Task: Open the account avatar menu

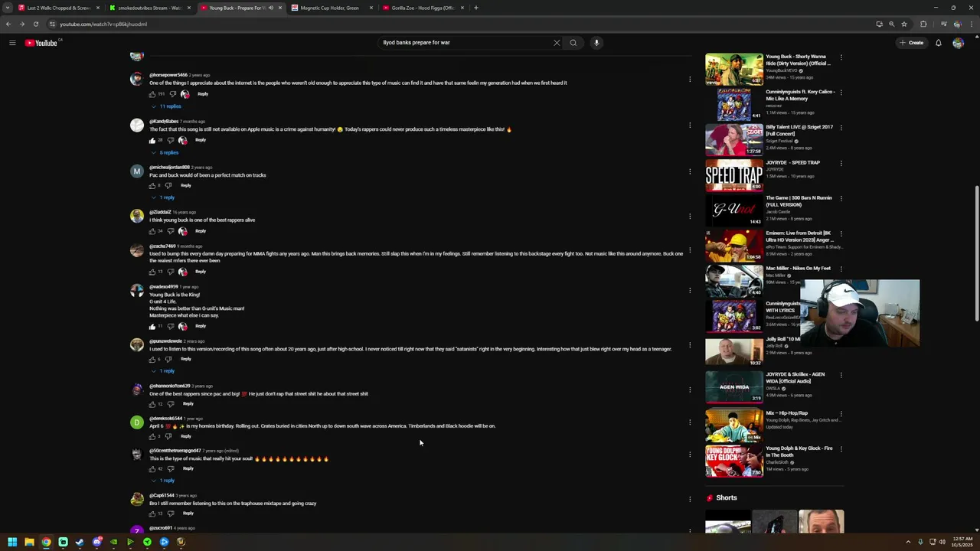Action: (x=958, y=43)
